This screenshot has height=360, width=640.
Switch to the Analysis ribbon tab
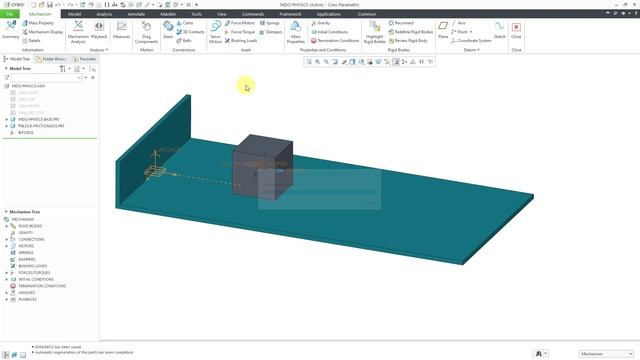point(104,14)
